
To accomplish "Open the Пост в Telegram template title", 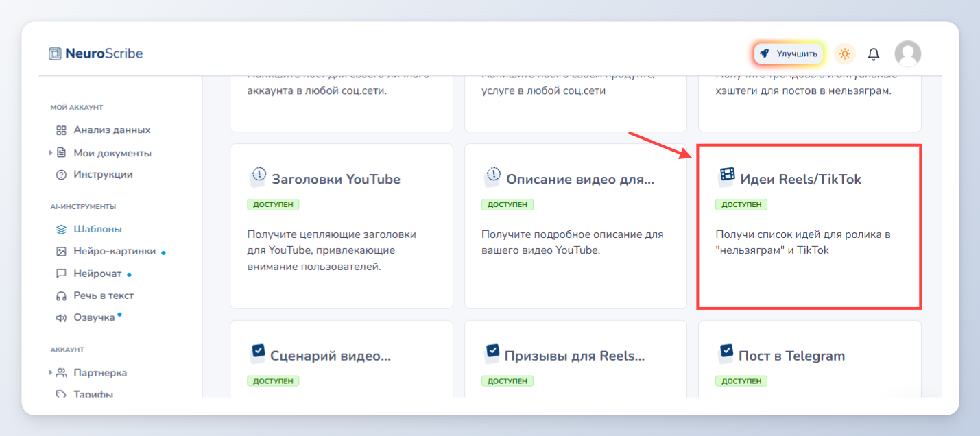I will pos(791,356).
